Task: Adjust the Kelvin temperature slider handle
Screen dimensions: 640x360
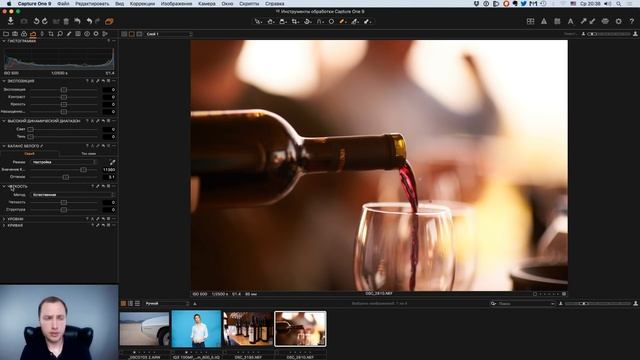Action: click(x=83, y=169)
